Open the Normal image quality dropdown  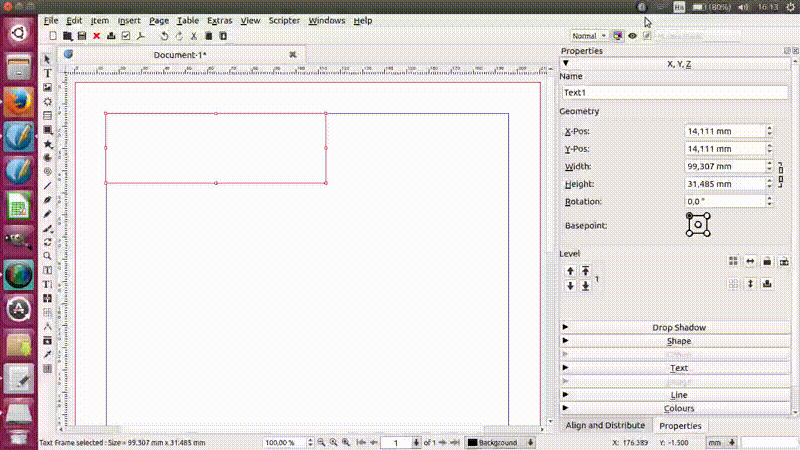[589, 36]
